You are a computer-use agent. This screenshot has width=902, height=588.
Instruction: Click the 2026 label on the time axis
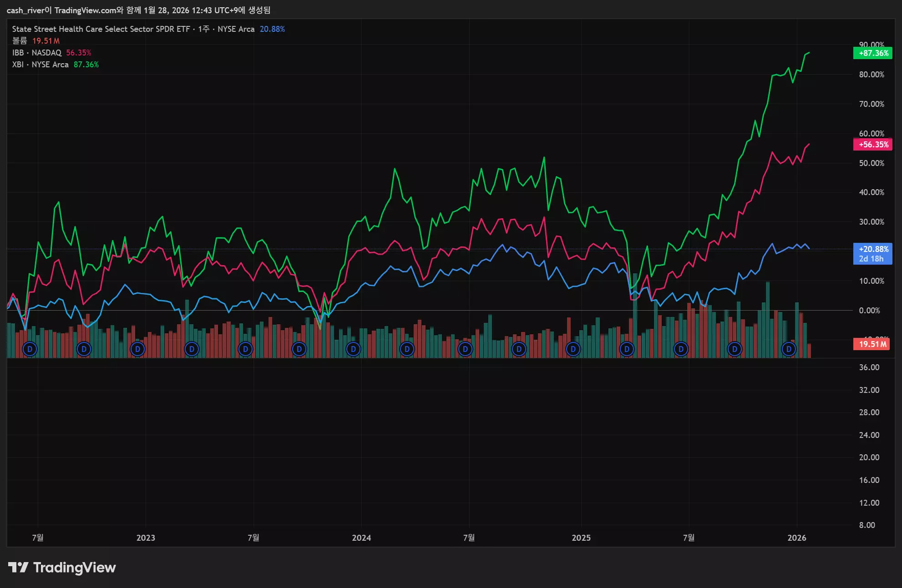click(x=797, y=538)
